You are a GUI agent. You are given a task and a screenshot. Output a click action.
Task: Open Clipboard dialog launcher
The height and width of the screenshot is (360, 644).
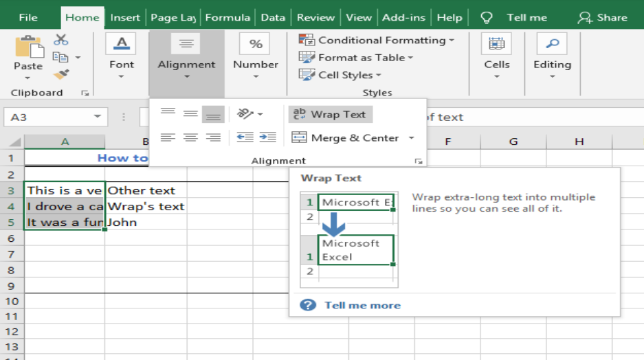pyautogui.click(x=85, y=93)
